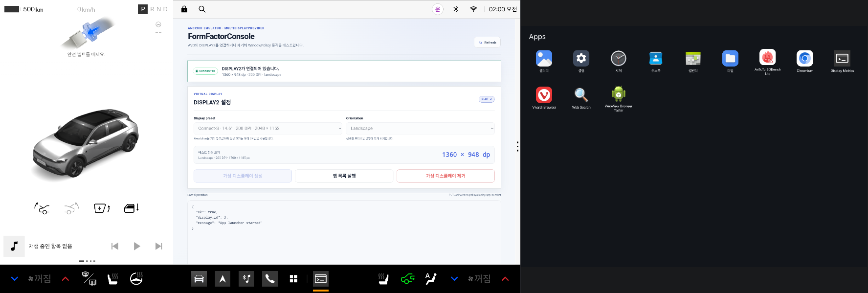Image resolution: width=868 pixels, height=293 pixels.
Task: Open Bluetooth music icon in dock
Action: tap(246, 279)
